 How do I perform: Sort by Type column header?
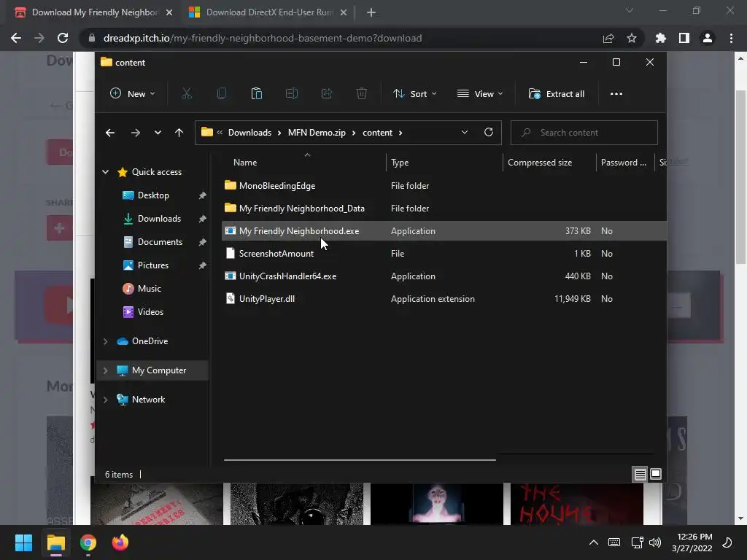point(400,163)
